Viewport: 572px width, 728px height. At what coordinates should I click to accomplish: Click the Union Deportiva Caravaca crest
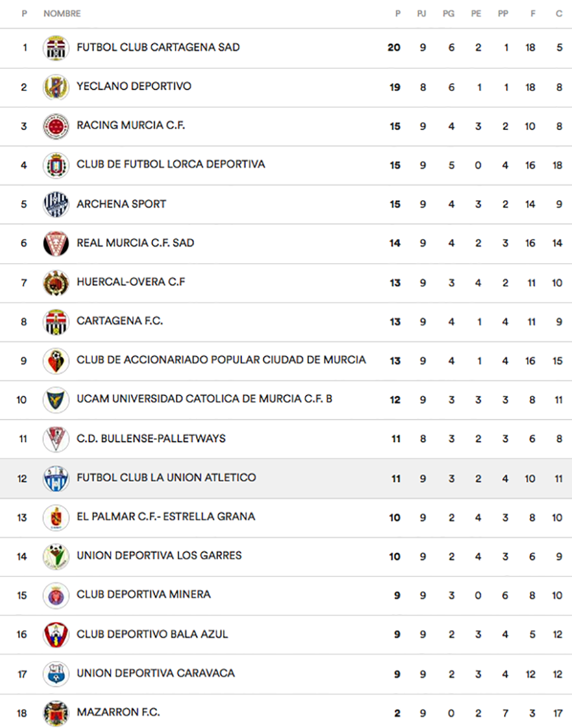[x=56, y=674]
